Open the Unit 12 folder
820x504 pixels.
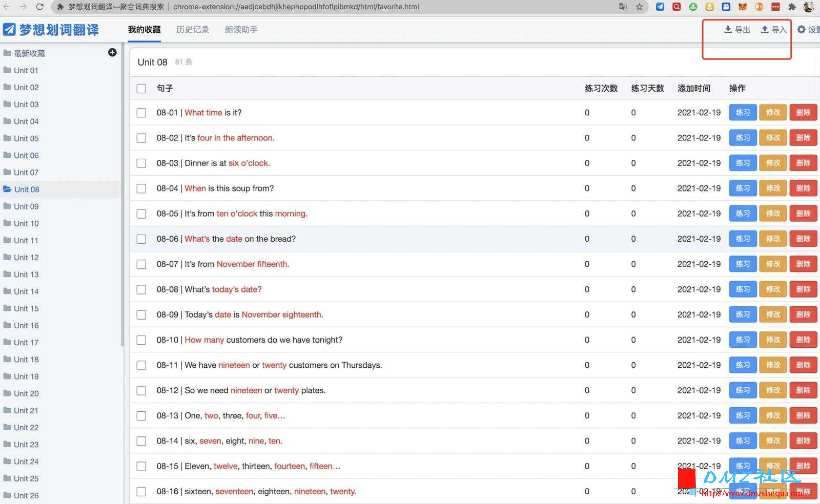[60, 257]
